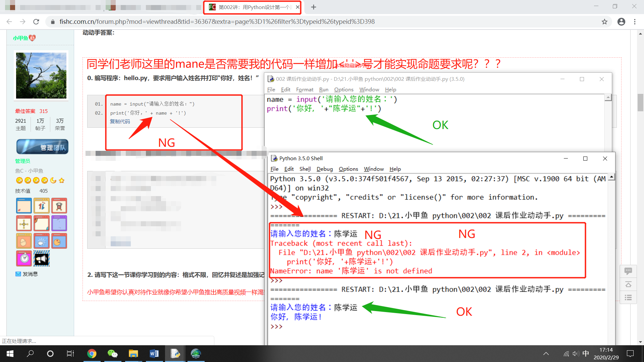Open Word from the taskbar
The width and height of the screenshot is (644, 362).
click(154, 354)
